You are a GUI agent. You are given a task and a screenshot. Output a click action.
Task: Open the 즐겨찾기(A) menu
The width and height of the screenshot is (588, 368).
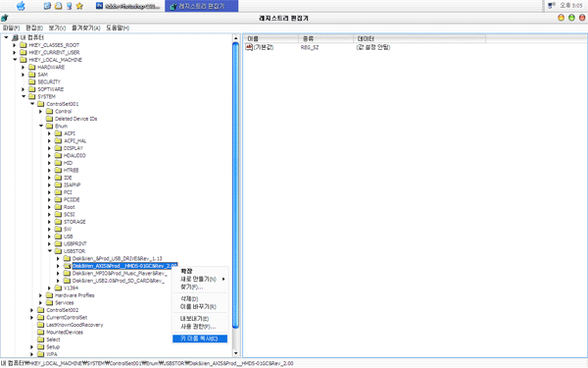tap(86, 27)
